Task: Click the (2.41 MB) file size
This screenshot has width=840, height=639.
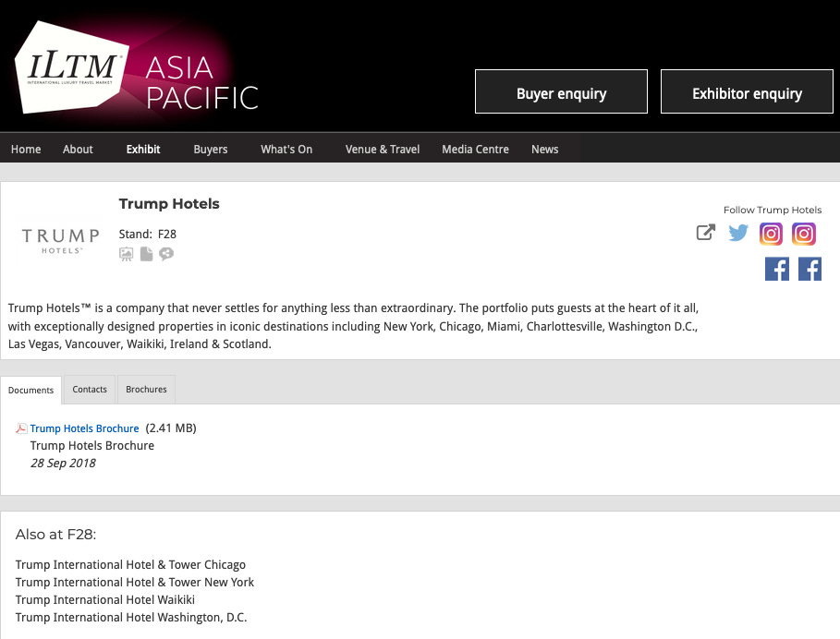Action: 171,428
